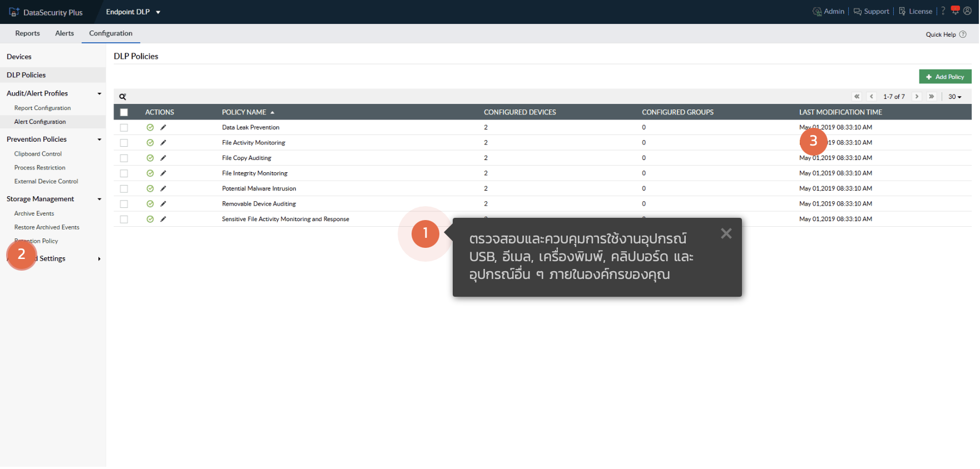Open the user account icon in header
980x469 pixels.
[968, 11]
